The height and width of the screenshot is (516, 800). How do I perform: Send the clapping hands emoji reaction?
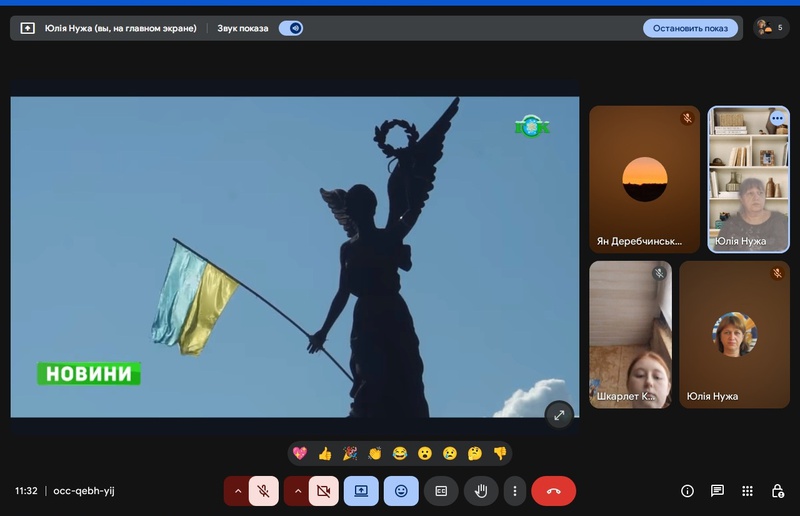[x=375, y=453]
